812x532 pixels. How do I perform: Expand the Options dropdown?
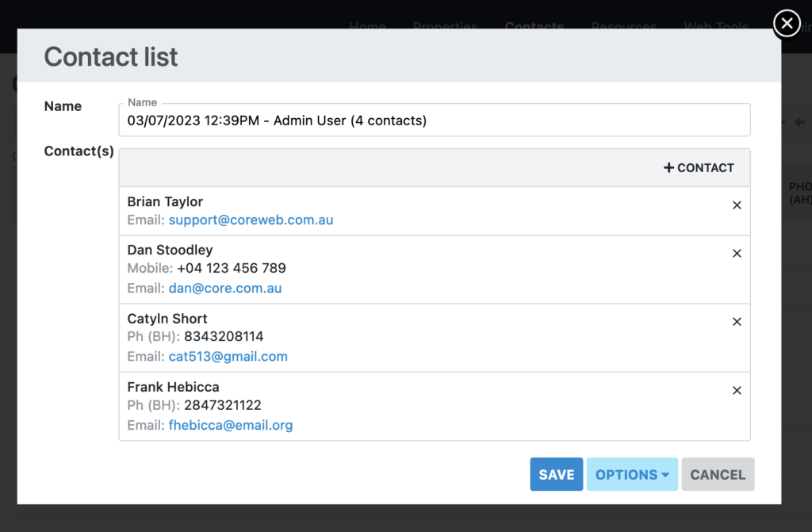click(x=632, y=474)
